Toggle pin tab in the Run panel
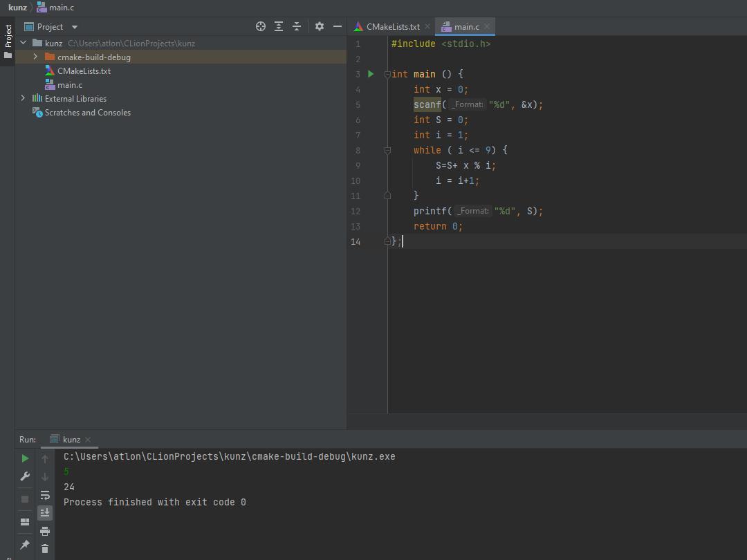747x560 pixels. pos(25,545)
